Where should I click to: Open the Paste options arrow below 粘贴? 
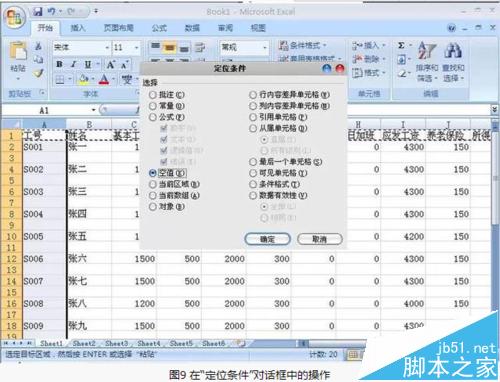coord(18,79)
